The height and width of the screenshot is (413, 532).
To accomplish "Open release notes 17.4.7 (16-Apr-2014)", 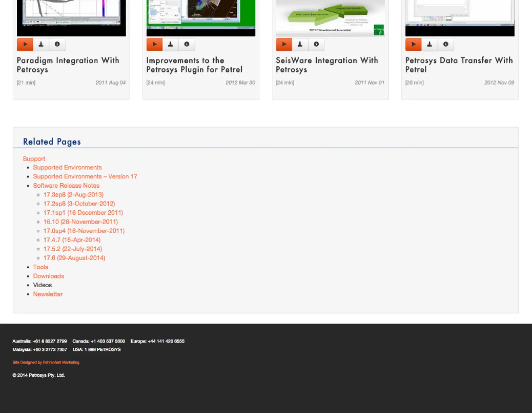I will coord(72,240).
